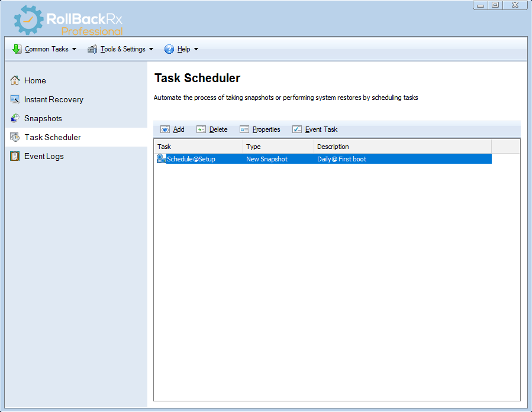Expand the Help menu dropdown arrow
The height and width of the screenshot is (412, 532).
196,49
